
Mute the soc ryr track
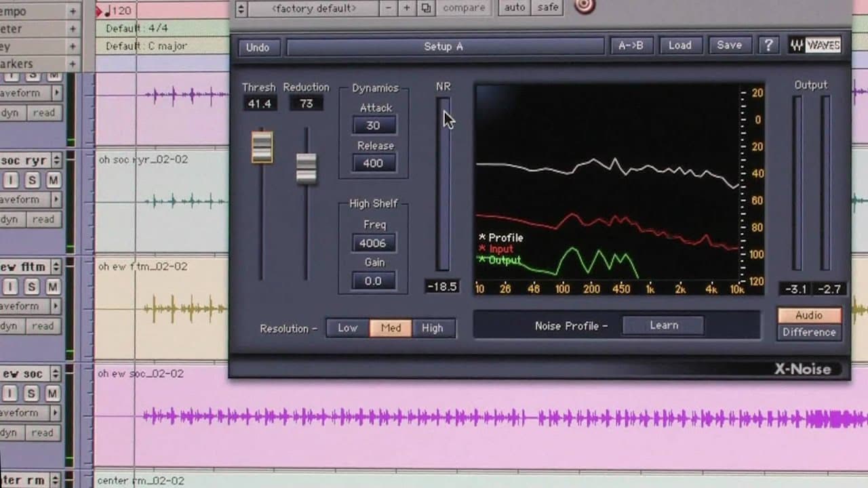(x=53, y=180)
